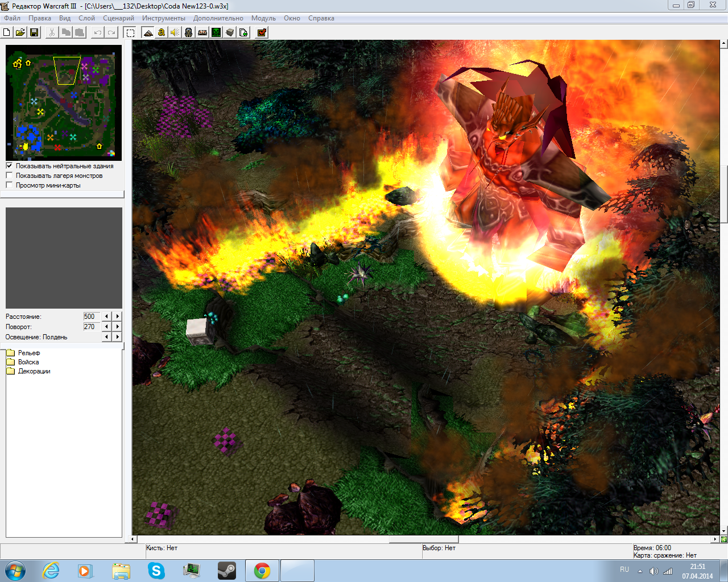Launch Test Map with the checkmark icon

262,32
